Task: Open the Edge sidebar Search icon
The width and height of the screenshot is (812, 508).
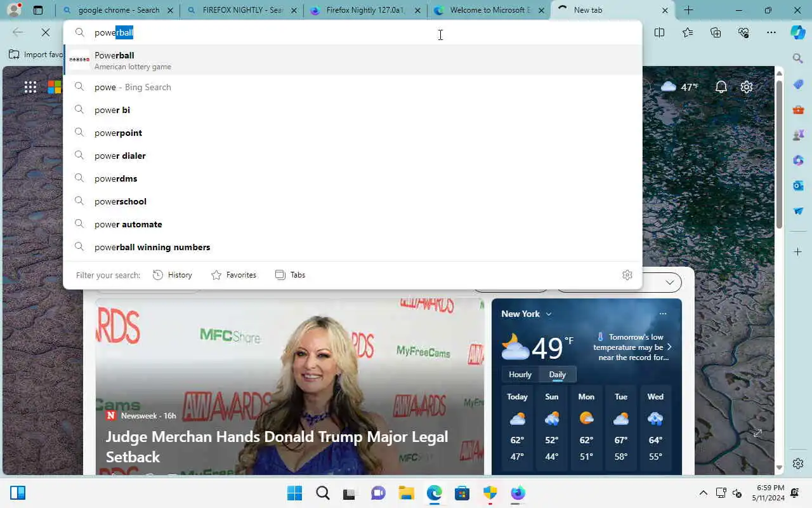Action: (x=798, y=58)
